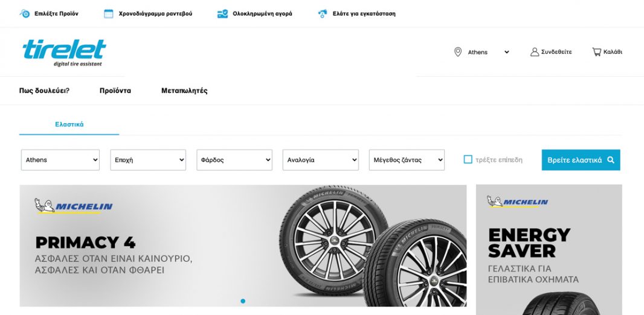
Task: Click the 'Ελάτε για εγκατάσταση' step text
Action: coord(364,13)
